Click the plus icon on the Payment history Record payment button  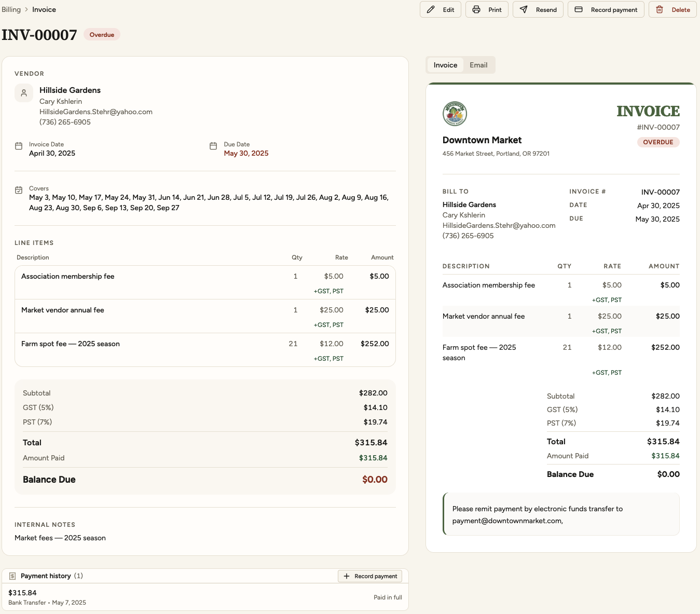click(347, 576)
